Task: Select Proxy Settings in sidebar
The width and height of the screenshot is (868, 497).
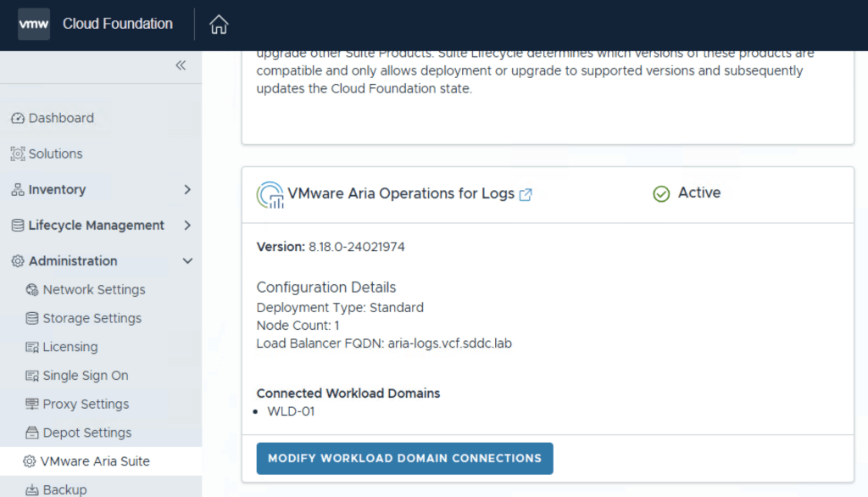Action: (86, 404)
